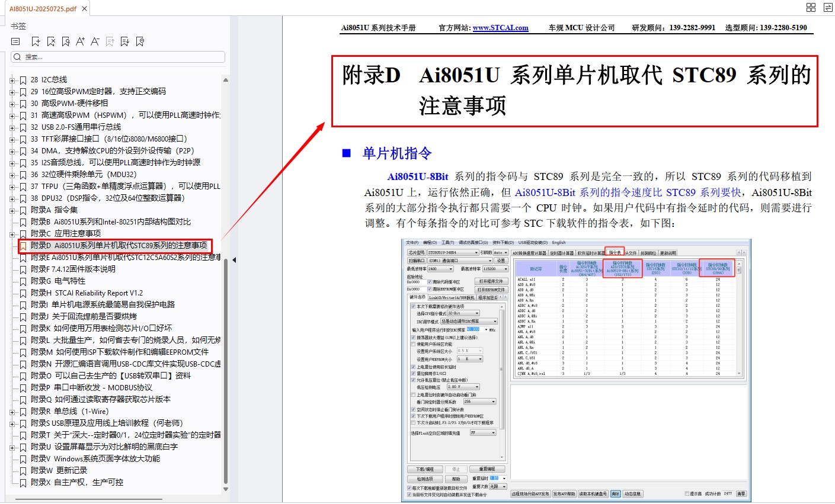Decrease bookmark font size with A- icon
The image size is (835, 504).
95,41
